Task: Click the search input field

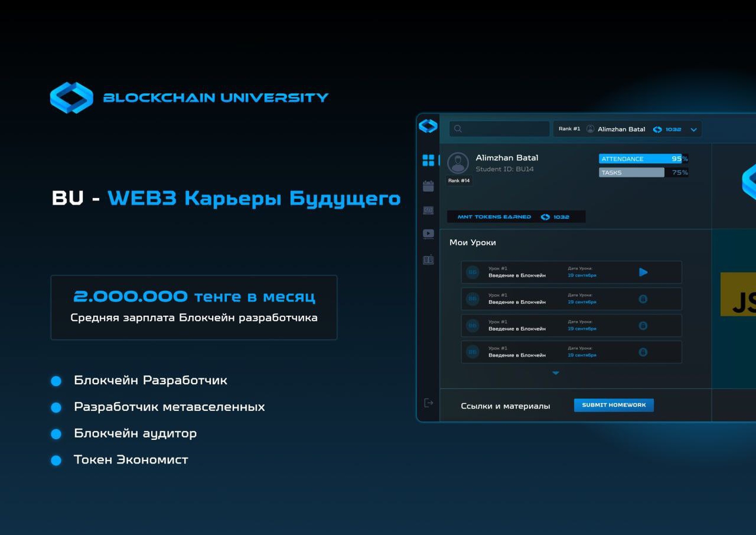Action: point(499,129)
